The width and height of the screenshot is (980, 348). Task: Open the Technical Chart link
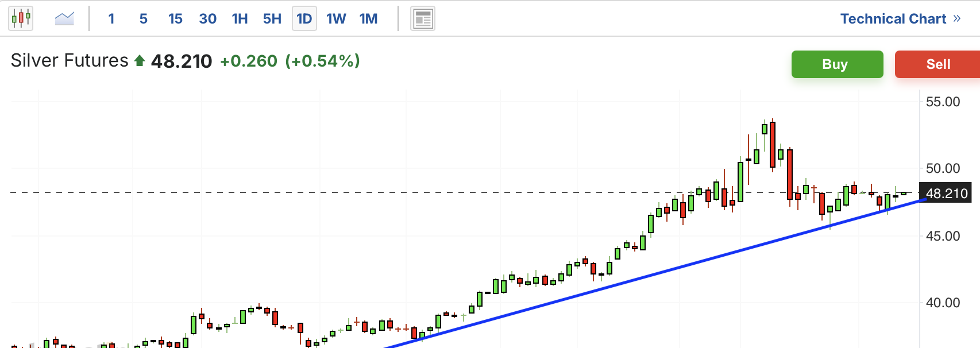(900, 19)
